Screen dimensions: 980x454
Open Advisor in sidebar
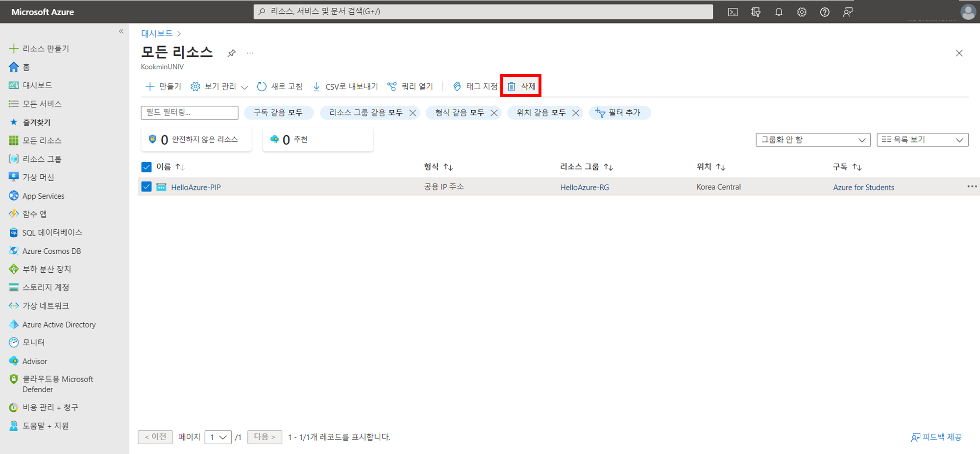[x=28, y=361]
